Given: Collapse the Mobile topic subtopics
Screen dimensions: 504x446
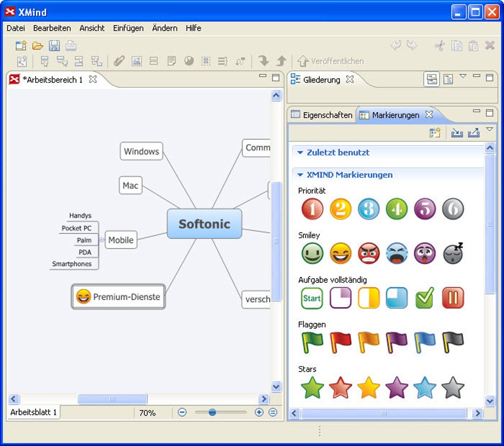Looking at the screenshot, I should (102, 240).
